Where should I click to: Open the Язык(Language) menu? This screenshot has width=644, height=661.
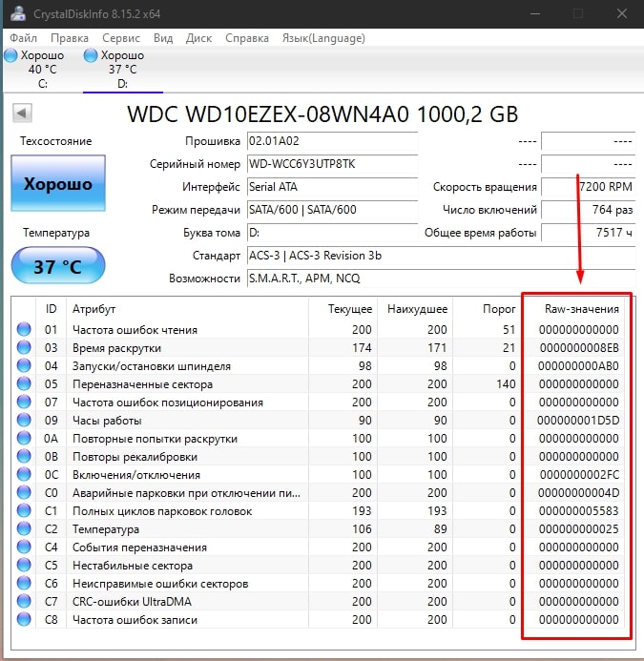(323, 38)
